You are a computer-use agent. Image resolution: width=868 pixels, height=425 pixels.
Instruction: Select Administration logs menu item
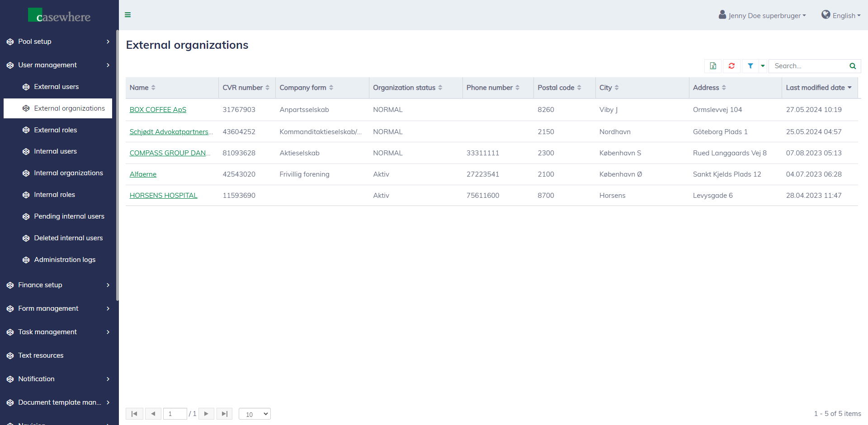click(65, 260)
